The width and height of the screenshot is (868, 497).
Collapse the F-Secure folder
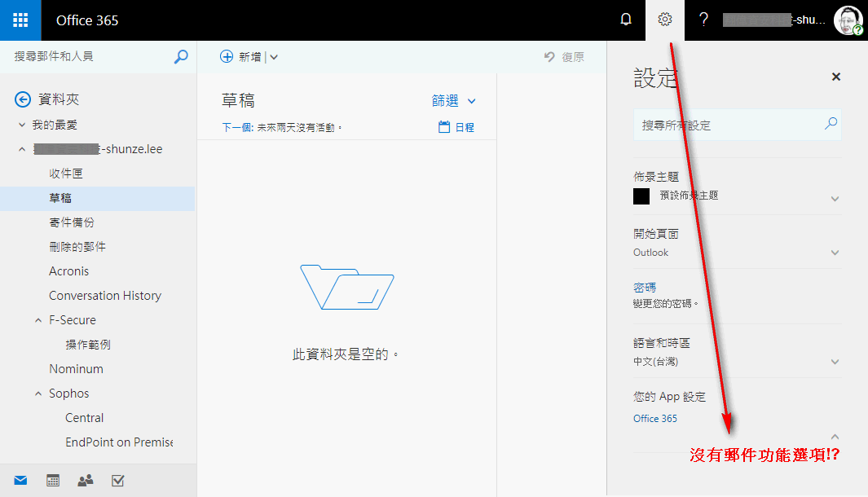click(x=38, y=320)
